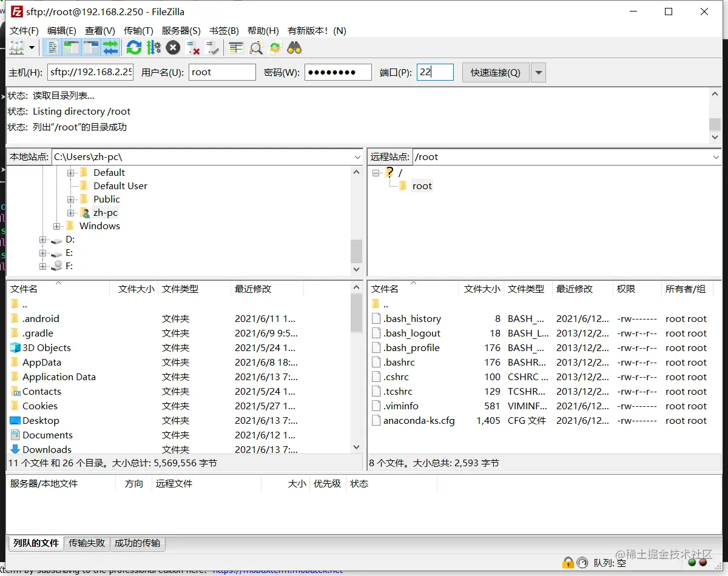Screen dimensions: 728x576
Task: Collapse the remote root / node
Action: (x=376, y=173)
